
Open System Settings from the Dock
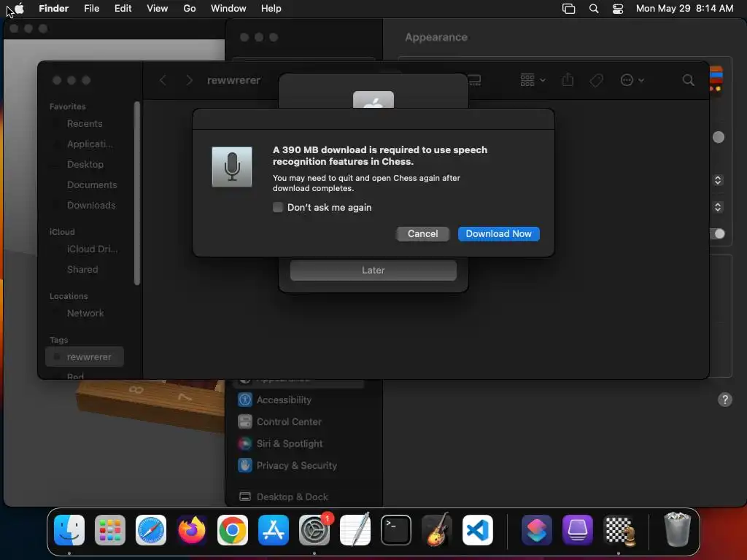(x=314, y=530)
